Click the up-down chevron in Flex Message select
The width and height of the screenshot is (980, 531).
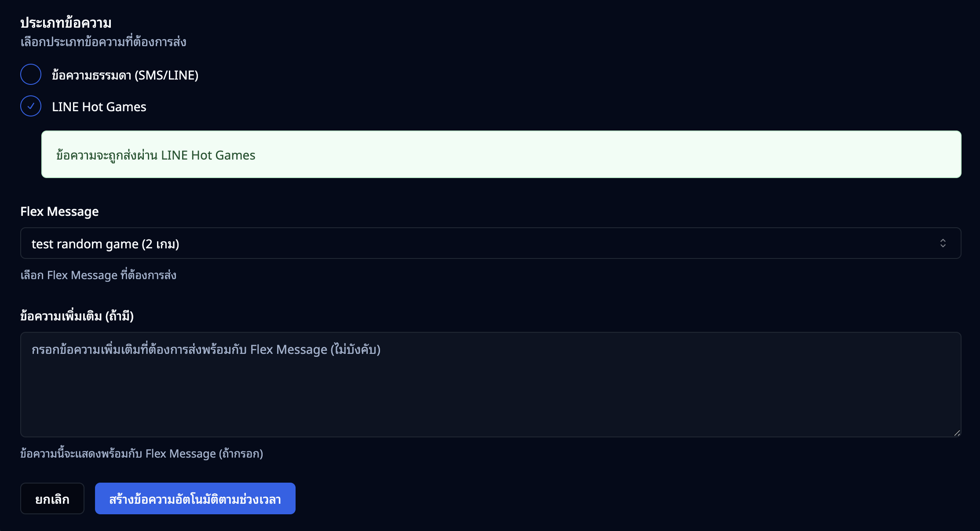943,243
